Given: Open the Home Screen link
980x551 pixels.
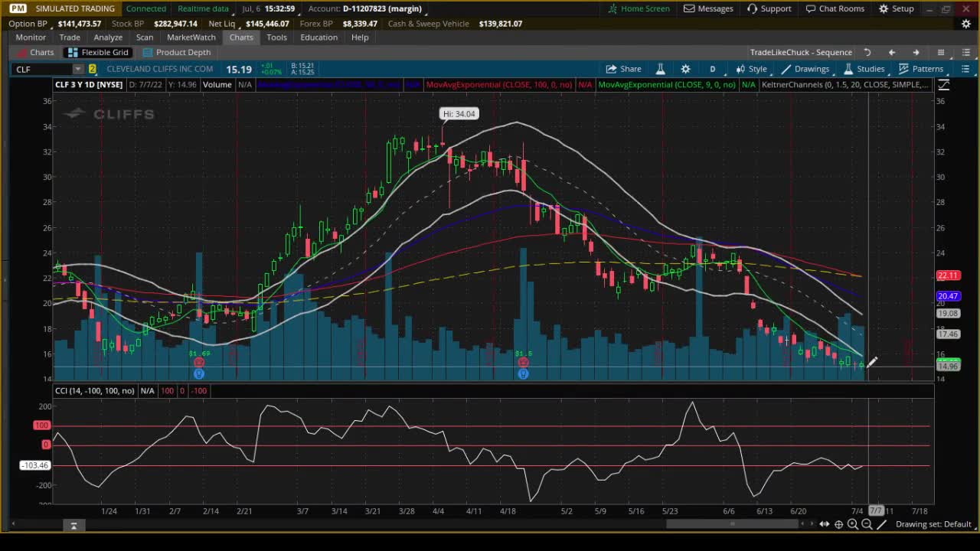Looking at the screenshot, I should coord(639,8).
